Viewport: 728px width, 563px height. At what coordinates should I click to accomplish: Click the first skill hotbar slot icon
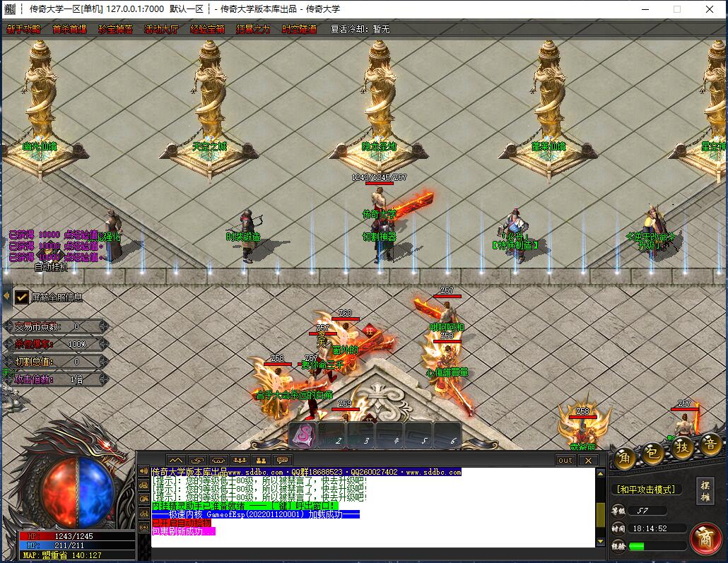pos(303,435)
